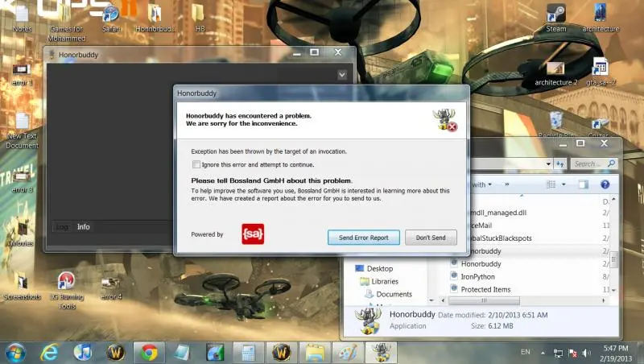Open the Screenshots desktop folder
This screenshot has width=644, height=364.
pos(23,287)
